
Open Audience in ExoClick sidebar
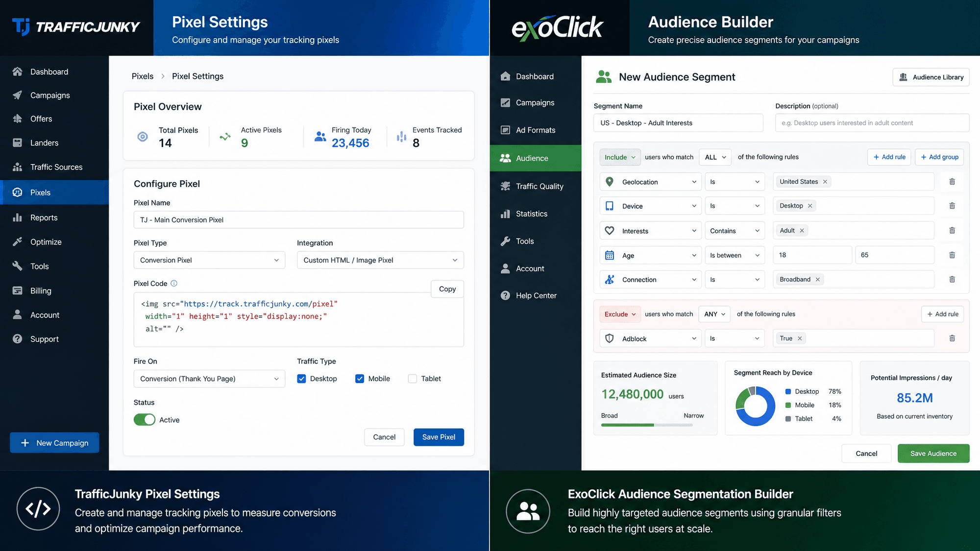[x=536, y=158]
